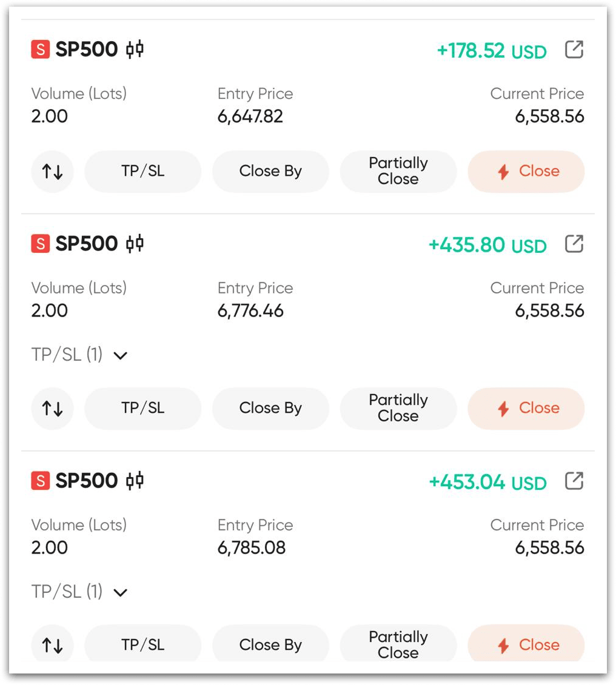Tap reverse arrows icon on +178.52 position
The width and height of the screenshot is (616, 685).
[52, 172]
